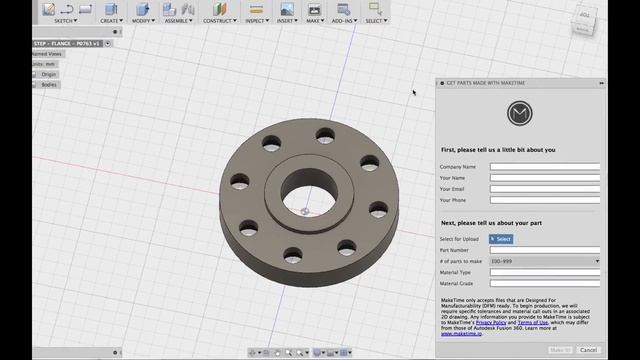Open the INSPECT dropdown menu
The height and width of the screenshot is (360, 640).
(x=257, y=20)
